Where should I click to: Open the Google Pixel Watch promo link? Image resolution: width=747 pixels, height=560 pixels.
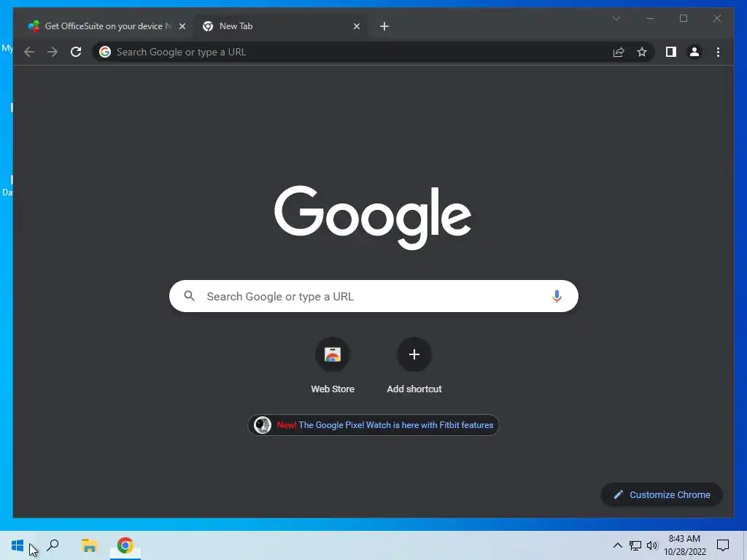pyautogui.click(x=373, y=425)
